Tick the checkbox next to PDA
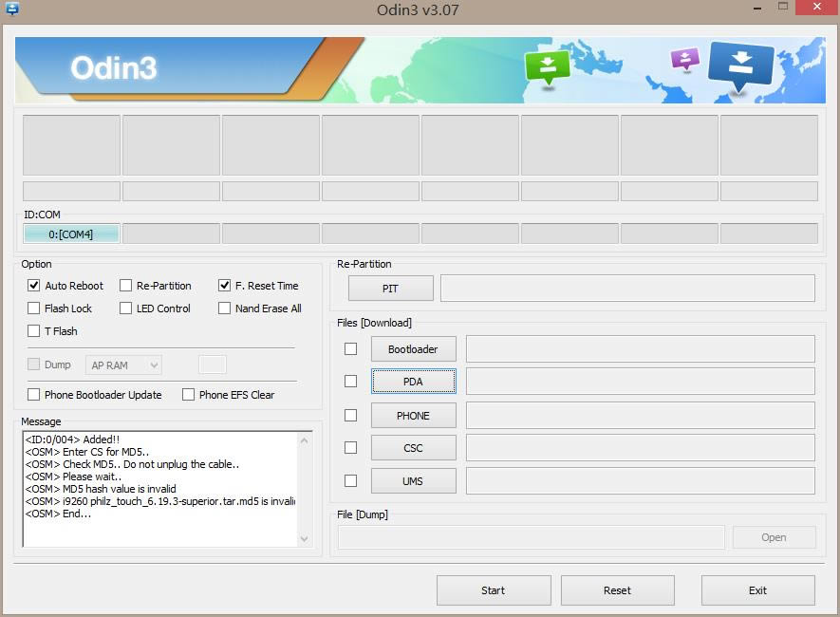 coord(351,382)
